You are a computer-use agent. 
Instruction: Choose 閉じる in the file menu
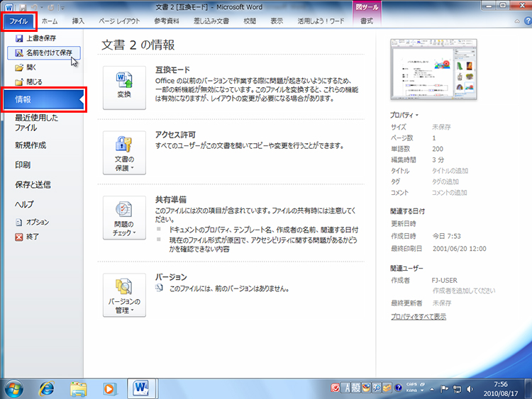click(29, 82)
